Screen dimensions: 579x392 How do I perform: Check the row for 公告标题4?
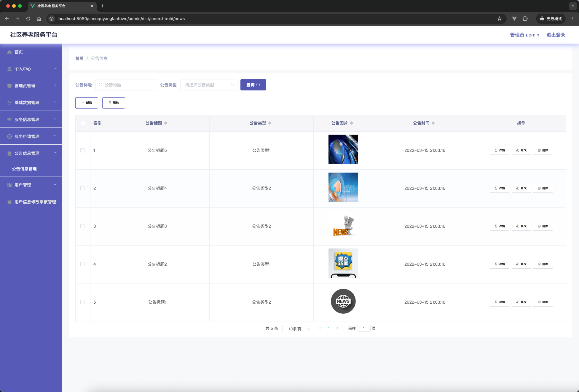click(82, 188)
